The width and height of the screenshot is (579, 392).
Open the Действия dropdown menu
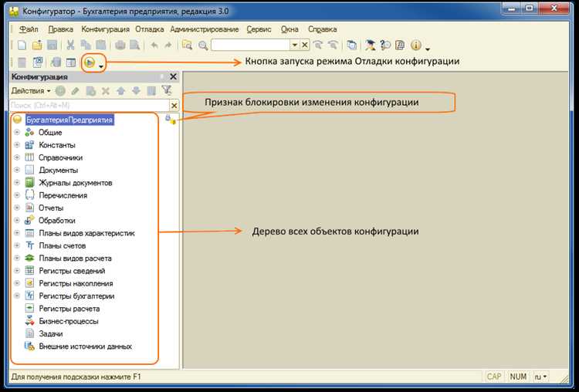(x=31, y=91)
